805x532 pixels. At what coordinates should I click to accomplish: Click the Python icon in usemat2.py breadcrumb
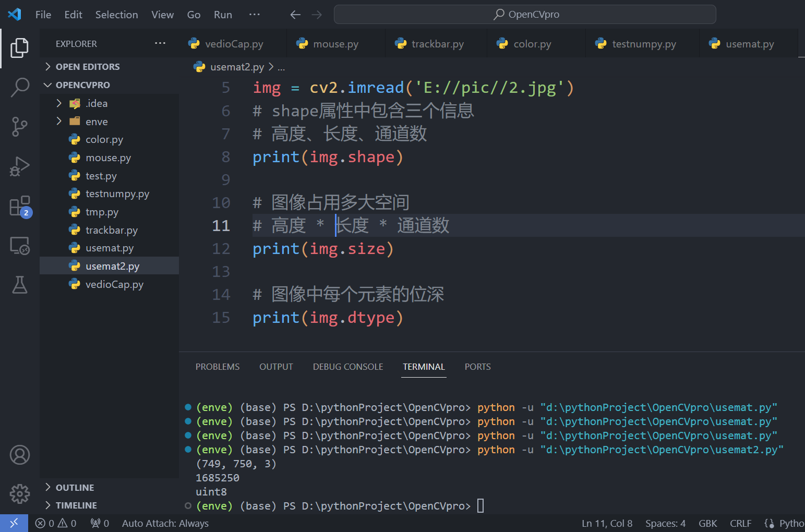[x=199, y=67]
